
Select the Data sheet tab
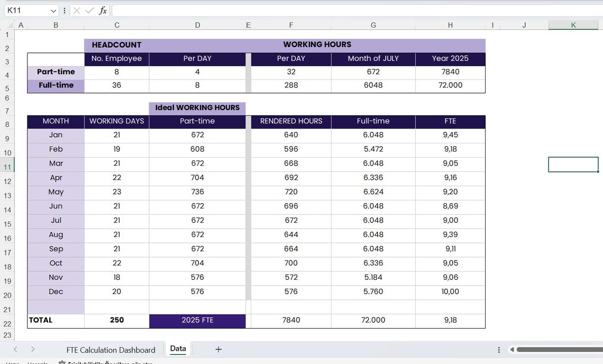(x=178, y=349)
